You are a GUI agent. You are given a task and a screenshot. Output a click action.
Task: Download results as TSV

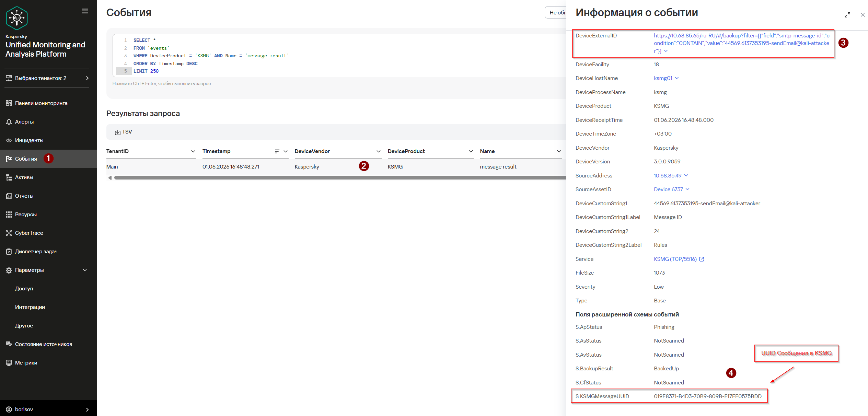pyautogui.click(x=124, y=132)
